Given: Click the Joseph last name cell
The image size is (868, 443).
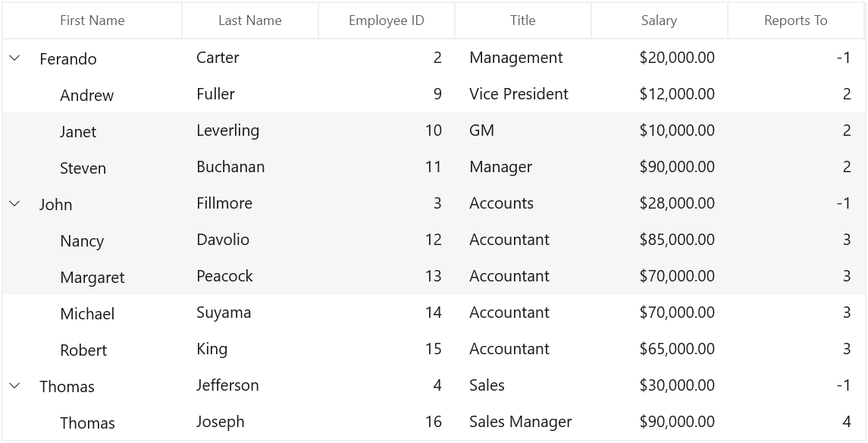Looking at the screenshot, I should (x=250, y=422).
